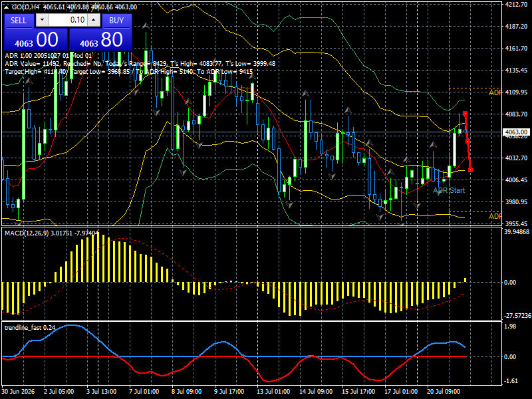Screen dimensions: 532x399
Task: Click the lower orange ADR target label
Action: 495,216
